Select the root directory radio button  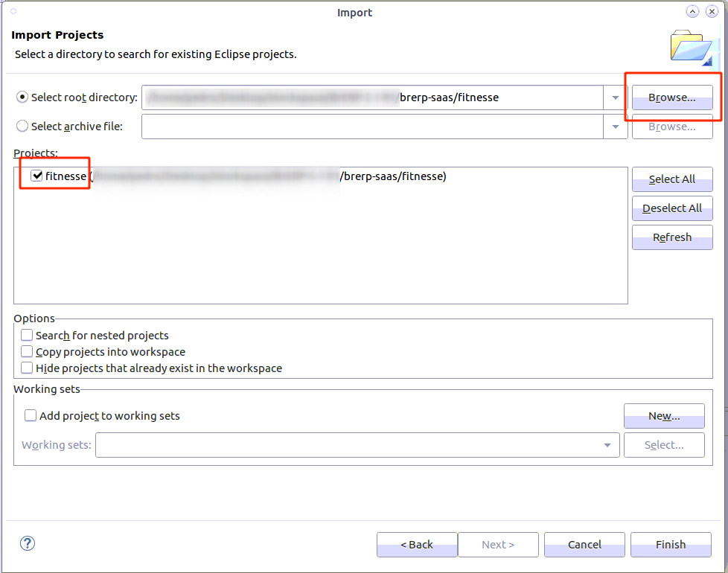(22, 97)
